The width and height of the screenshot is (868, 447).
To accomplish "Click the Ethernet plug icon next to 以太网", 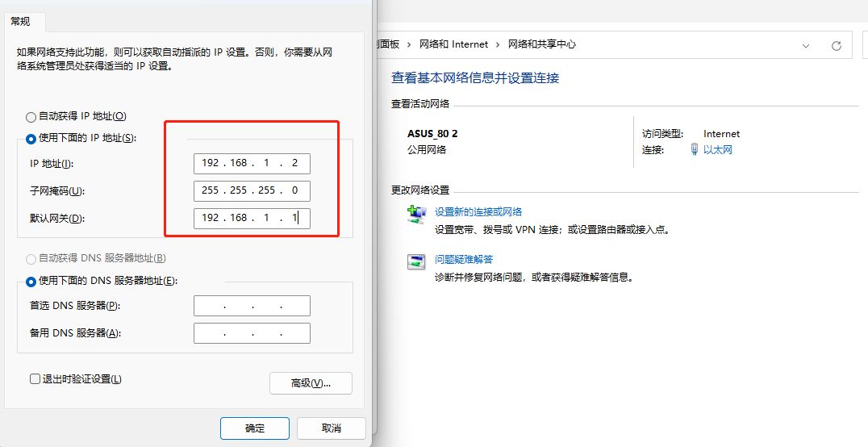I will click(x=695, y=149).
